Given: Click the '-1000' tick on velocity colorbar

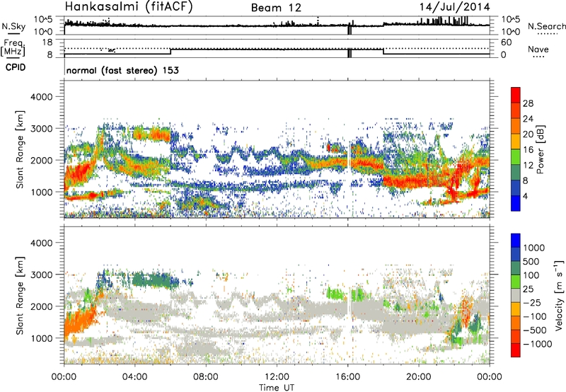Looking at the screenshot, I should [538, 344].
